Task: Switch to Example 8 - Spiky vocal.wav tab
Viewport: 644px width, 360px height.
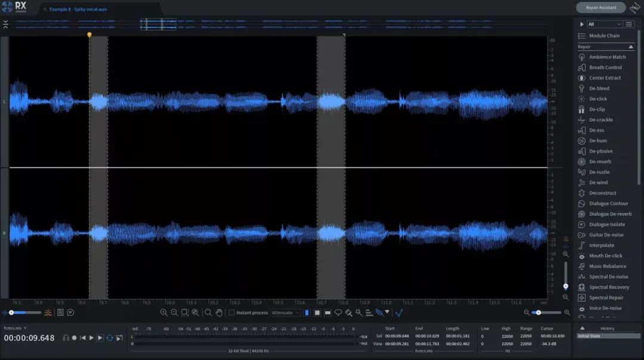Action: click(78, 9)
